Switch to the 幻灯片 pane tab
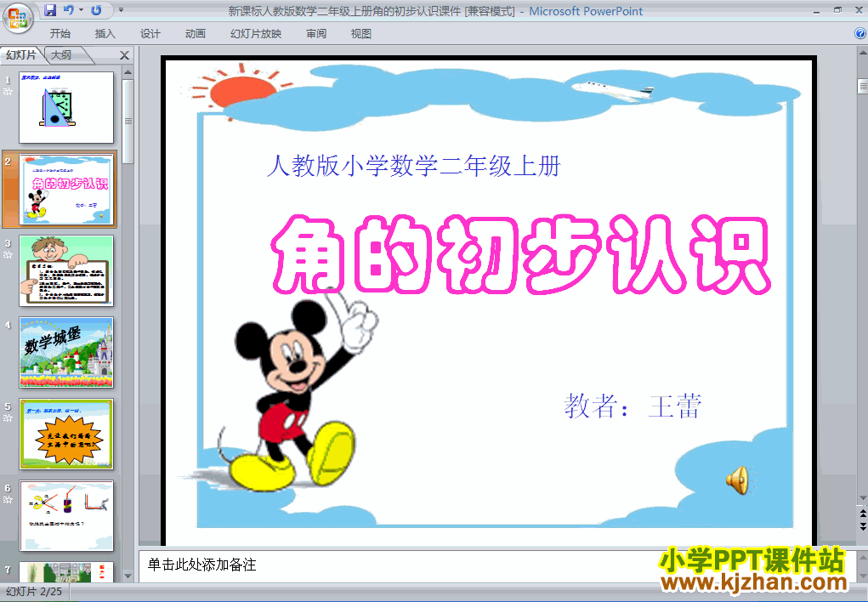Viewport: 868px width, 602px height. [21, 54]
